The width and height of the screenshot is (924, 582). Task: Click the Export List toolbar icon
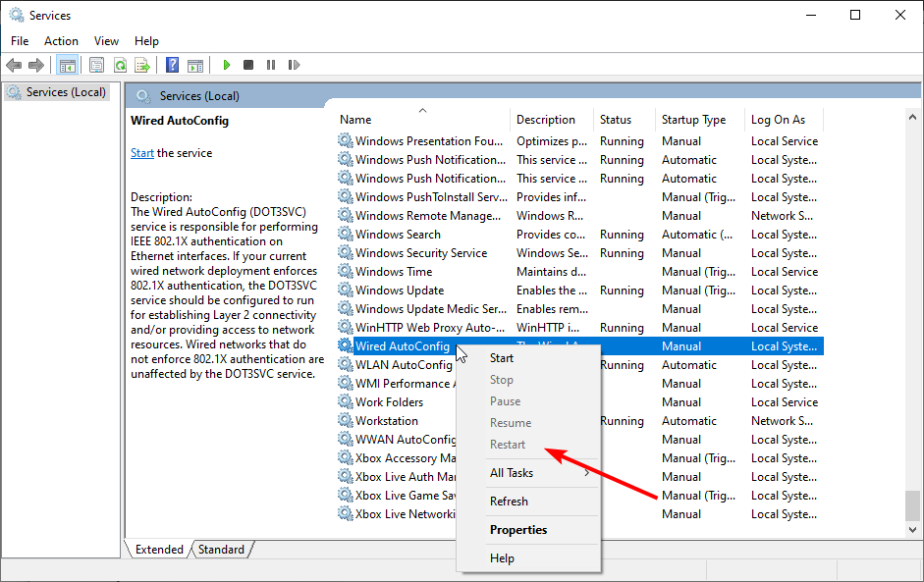(142, 65)
